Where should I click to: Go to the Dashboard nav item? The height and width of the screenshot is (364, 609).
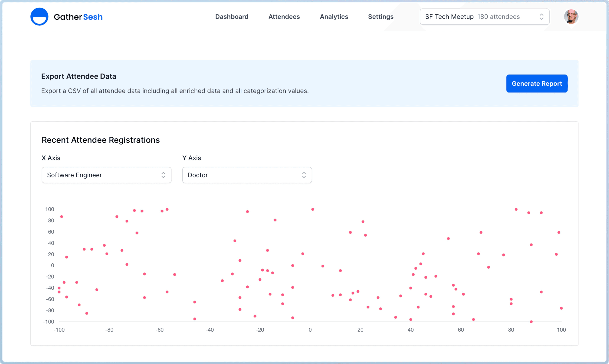pyautogui.click(x=232, y=17)
